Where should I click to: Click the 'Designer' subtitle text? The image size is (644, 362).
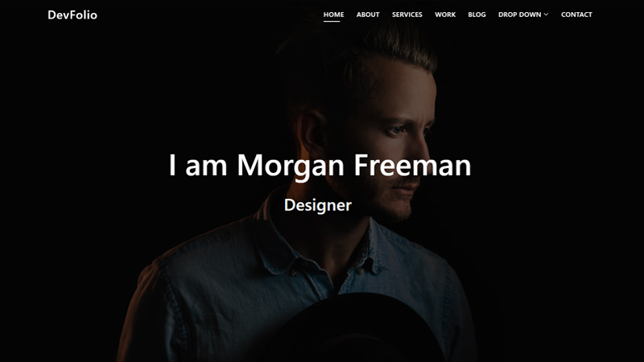(x=317, y=205)
